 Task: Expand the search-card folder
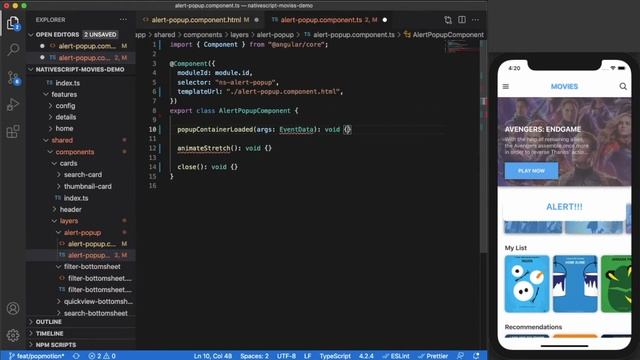83,175
